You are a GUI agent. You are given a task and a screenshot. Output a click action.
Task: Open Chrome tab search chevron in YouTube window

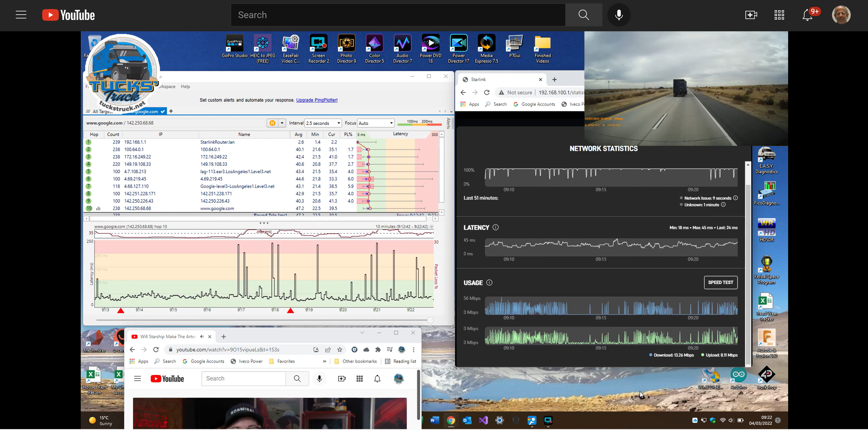click(362, 333)
